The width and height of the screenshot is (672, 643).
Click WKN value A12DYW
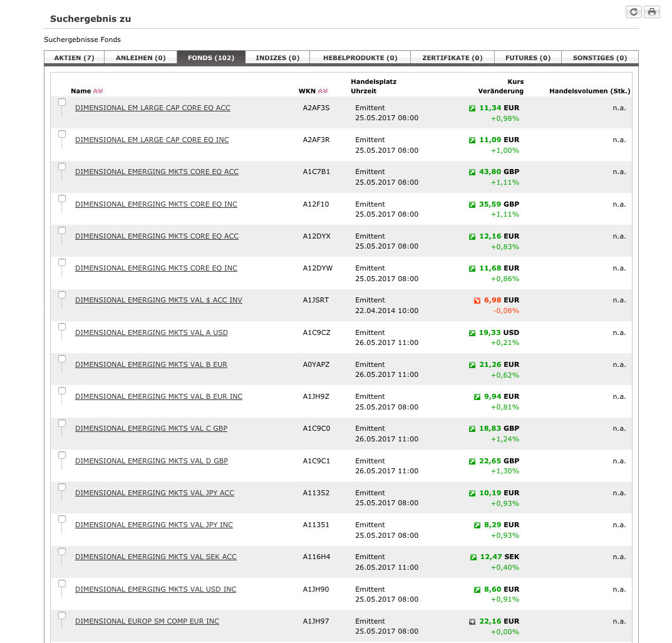pyautogui.click(x=318, y=268)
